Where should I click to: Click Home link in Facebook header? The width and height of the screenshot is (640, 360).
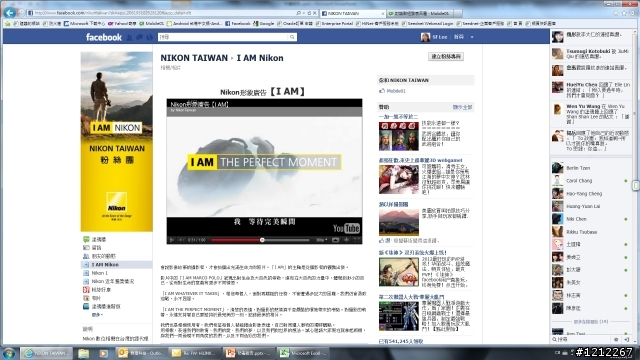click(459, 37)
